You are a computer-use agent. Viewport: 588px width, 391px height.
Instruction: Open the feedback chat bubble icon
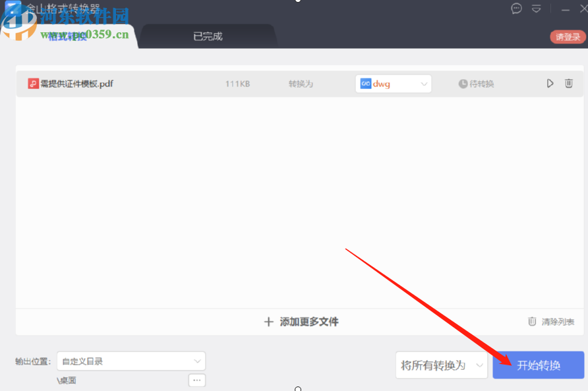click(516, 9)
